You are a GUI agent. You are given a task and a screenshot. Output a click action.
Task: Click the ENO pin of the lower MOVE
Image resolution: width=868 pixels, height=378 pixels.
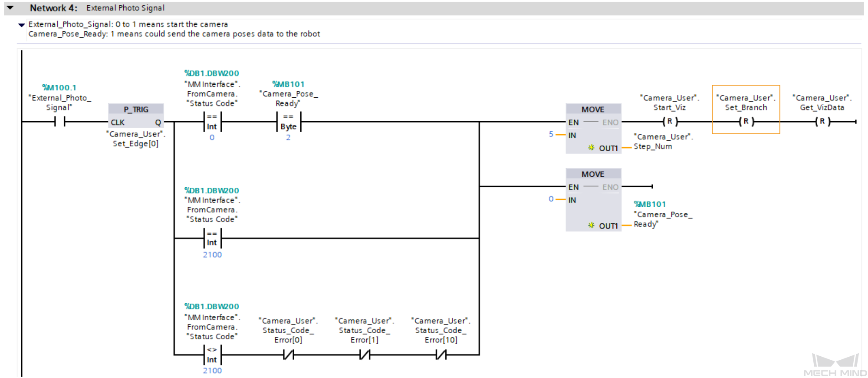610,187
